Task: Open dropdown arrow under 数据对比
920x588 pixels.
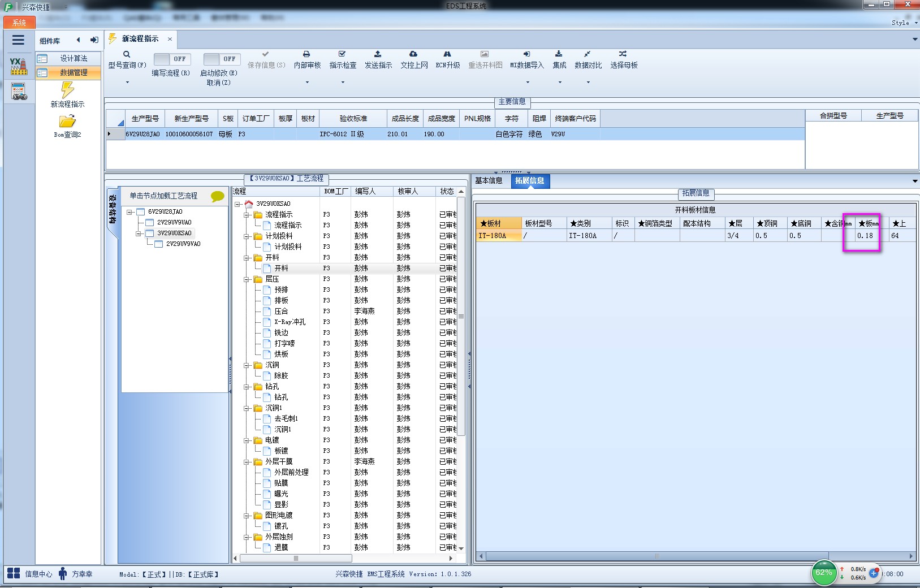Action: click(588, 83)
